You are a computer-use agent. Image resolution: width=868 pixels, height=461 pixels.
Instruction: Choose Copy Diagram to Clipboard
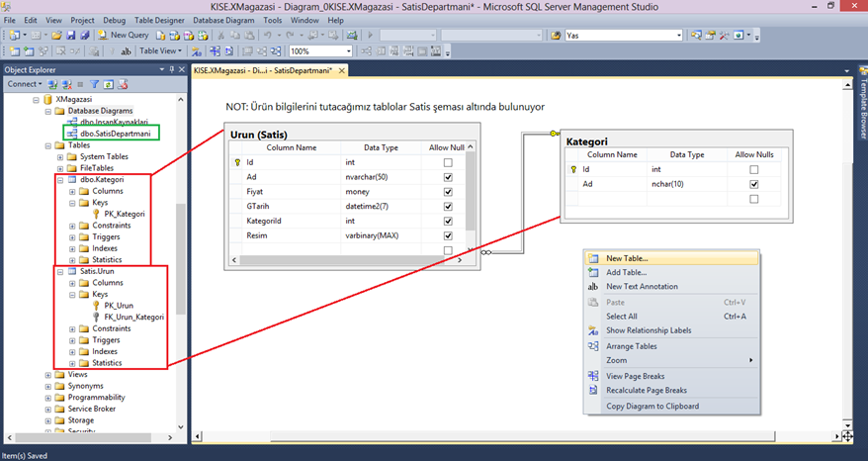tap(671, 407)
